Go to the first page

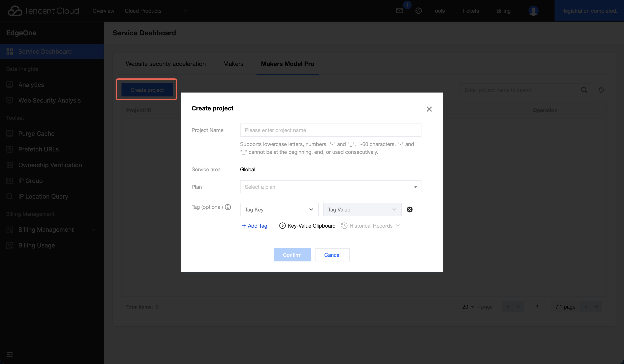507,307
